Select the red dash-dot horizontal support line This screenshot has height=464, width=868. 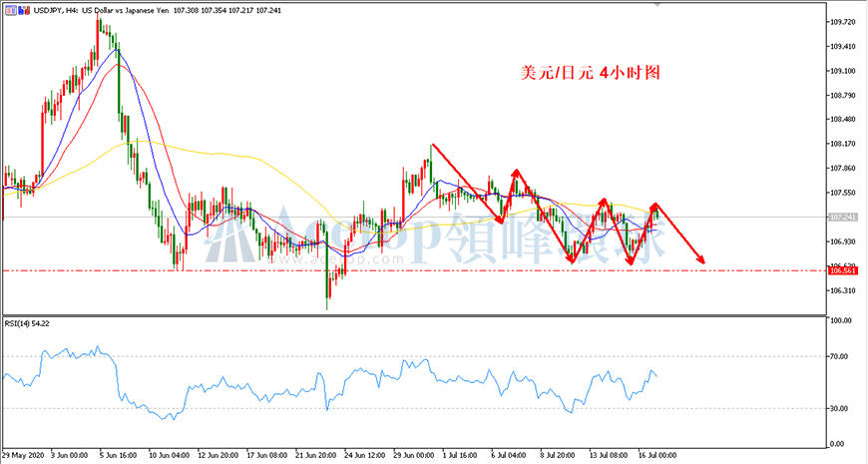(x=414, y=270)
